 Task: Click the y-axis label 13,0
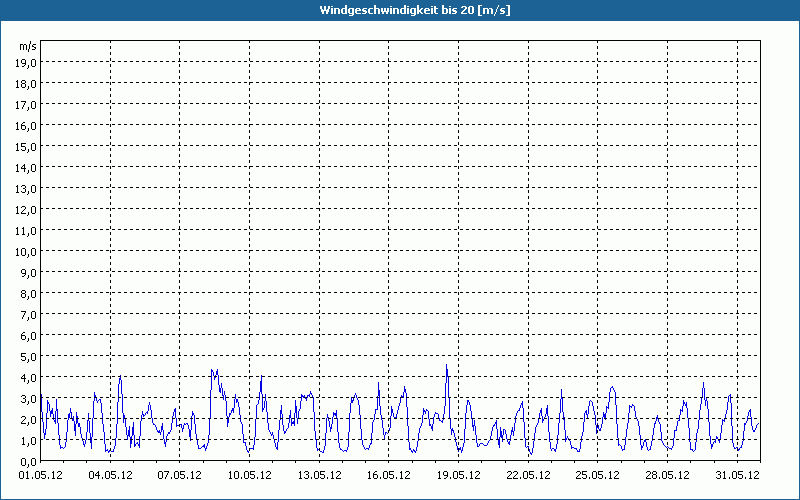25,189
